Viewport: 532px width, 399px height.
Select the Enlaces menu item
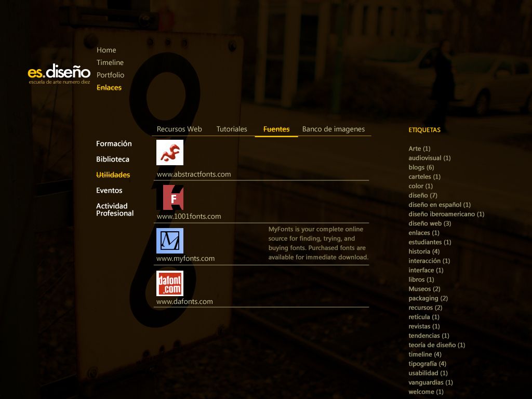[109, 87]
